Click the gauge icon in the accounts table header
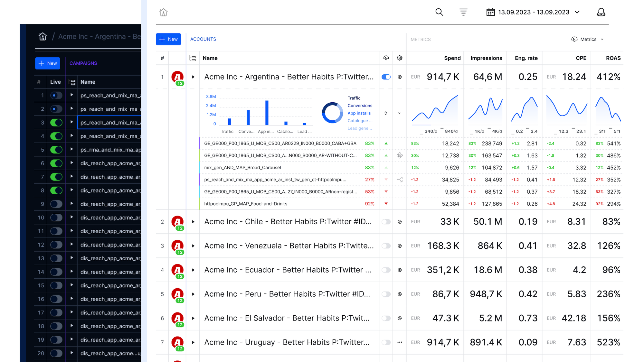 386,58
